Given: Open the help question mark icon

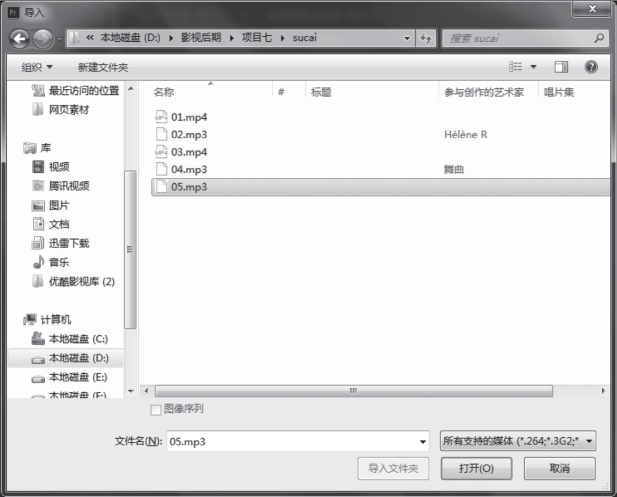Looking at the screenshot, I should (591, 67).
